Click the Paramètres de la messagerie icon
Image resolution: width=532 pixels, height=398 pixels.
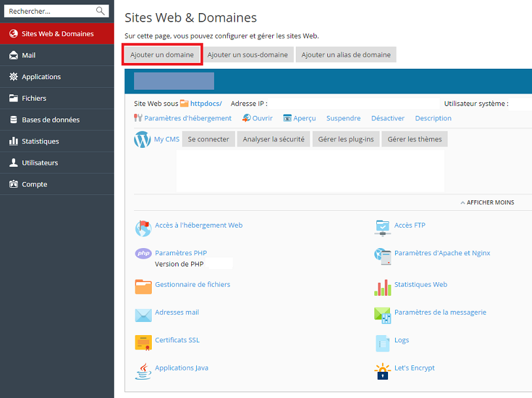point(383,316)
